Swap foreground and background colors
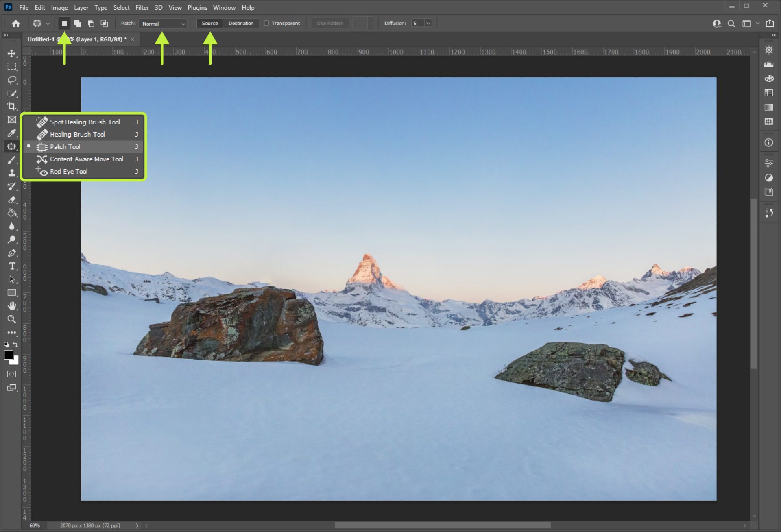Viewport: 781px width, 532px height. click(15, 344)
